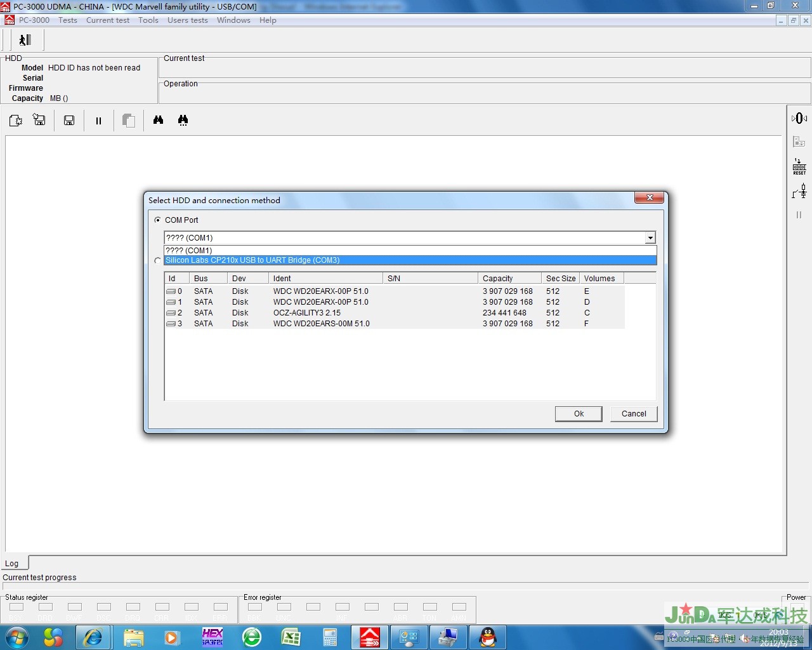812x650 pixels.
Task: Select disk 1 WDC WD20EARX-00P volume D
Action: point(395,302)
